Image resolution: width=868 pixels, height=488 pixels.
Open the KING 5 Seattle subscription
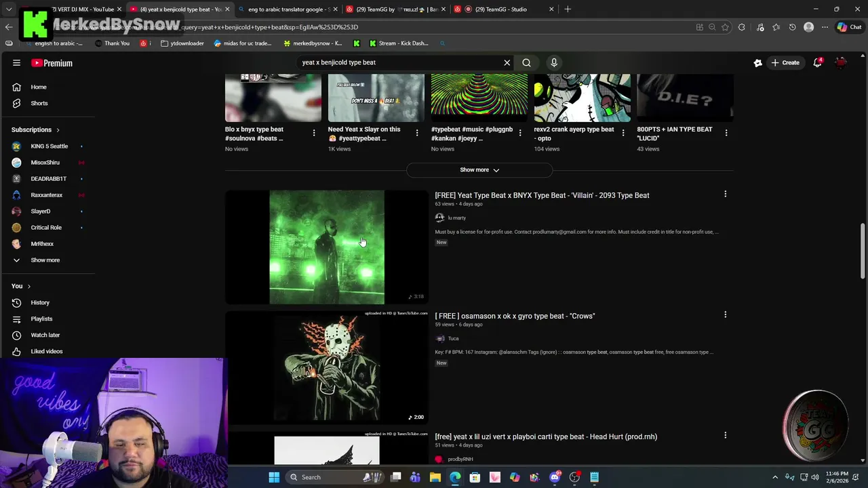[49, 146]
